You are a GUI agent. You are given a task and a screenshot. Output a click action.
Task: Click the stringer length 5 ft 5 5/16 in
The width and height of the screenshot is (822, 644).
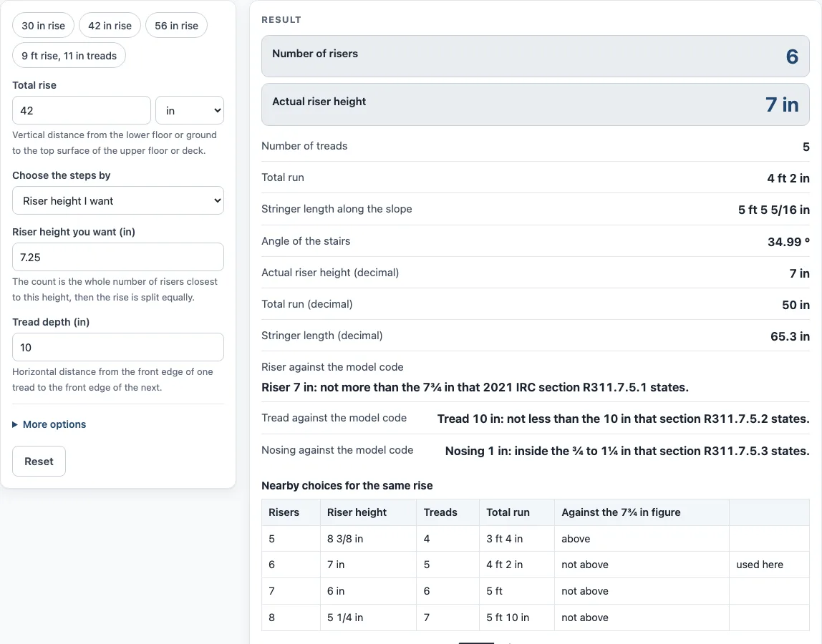[x=774, y=210]
